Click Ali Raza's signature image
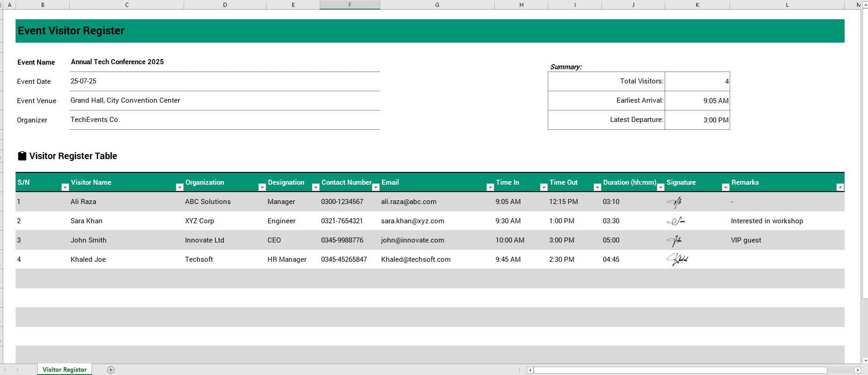This screenshot has width=868, height=375. pyautogui.click(x=674, y=202)
